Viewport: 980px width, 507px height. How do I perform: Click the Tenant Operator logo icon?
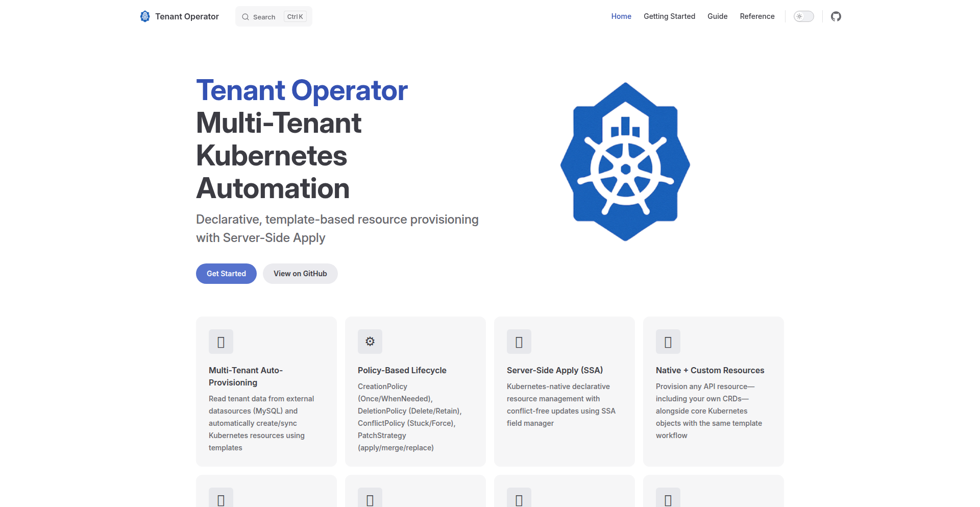[x=145, y=16]
